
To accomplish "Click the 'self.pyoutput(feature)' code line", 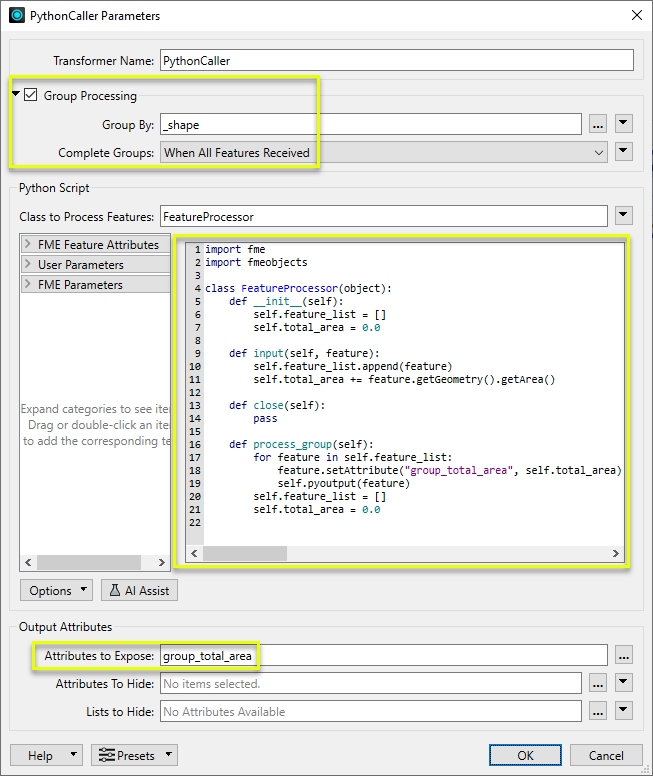I will 344,483.
